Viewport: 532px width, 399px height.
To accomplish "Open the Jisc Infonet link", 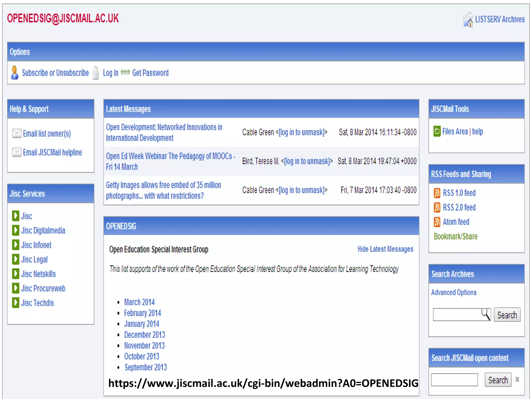I will click(36, 245).
